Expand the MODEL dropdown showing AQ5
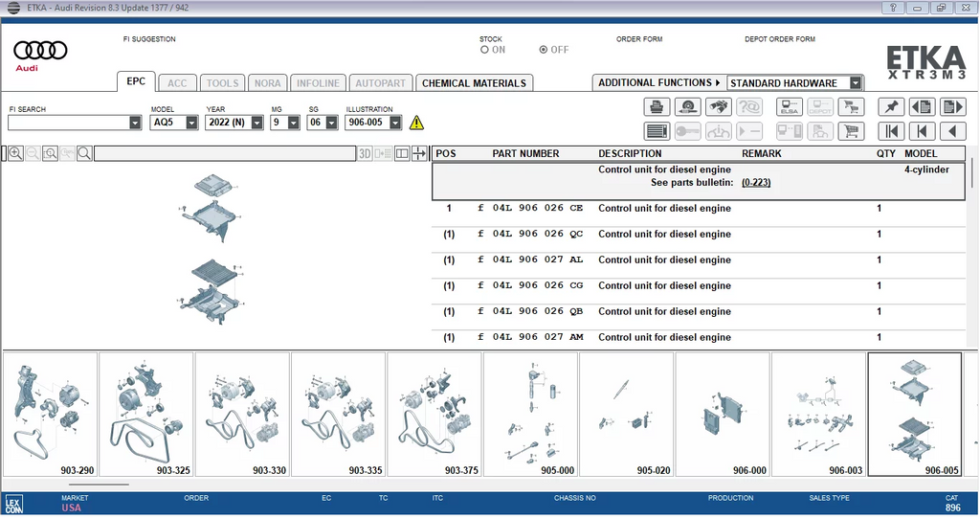 [x=191, y=123]
